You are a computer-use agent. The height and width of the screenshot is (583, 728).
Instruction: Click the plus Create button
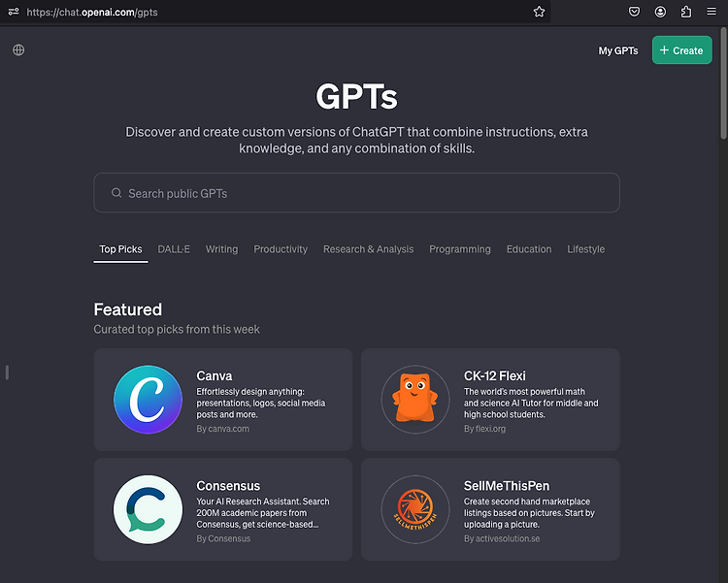click(x=681, y=50)
